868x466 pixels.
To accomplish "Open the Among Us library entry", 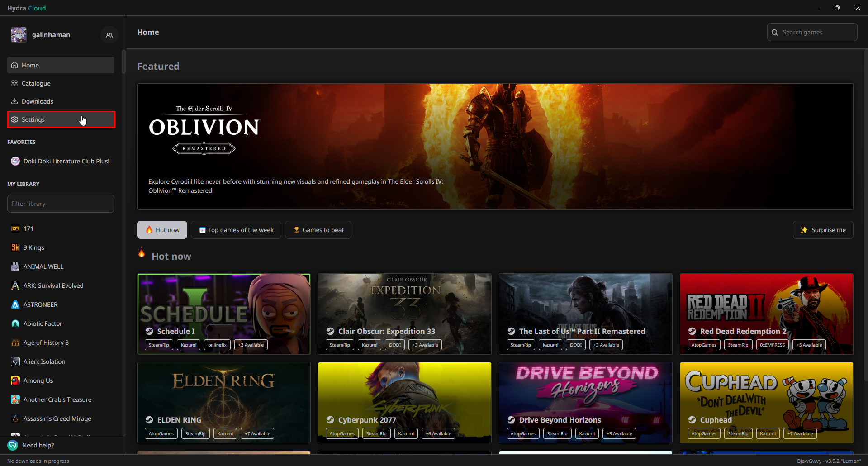I will pyautogui.click(x=38, y=380).
